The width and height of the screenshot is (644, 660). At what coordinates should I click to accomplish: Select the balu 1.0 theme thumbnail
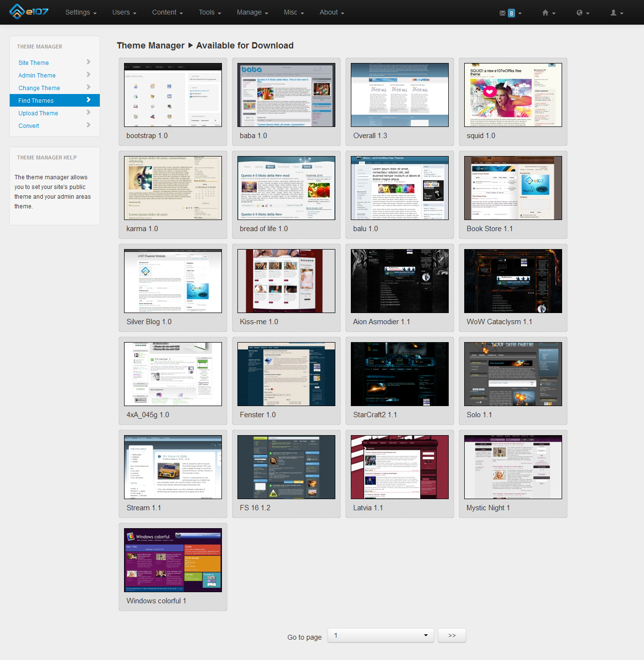click(400, 188)
